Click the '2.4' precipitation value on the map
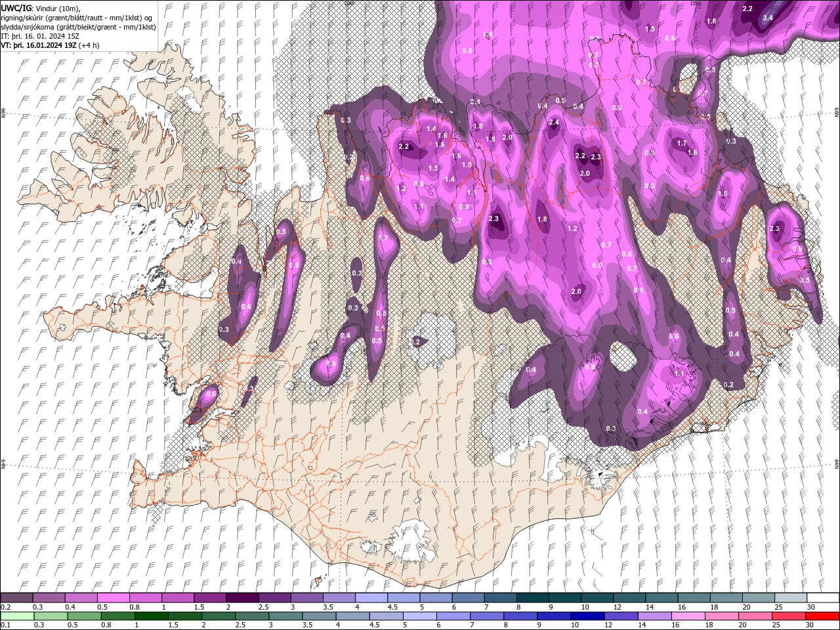The image size is (840, 630). pyautogui.click(x=554, y=123)
